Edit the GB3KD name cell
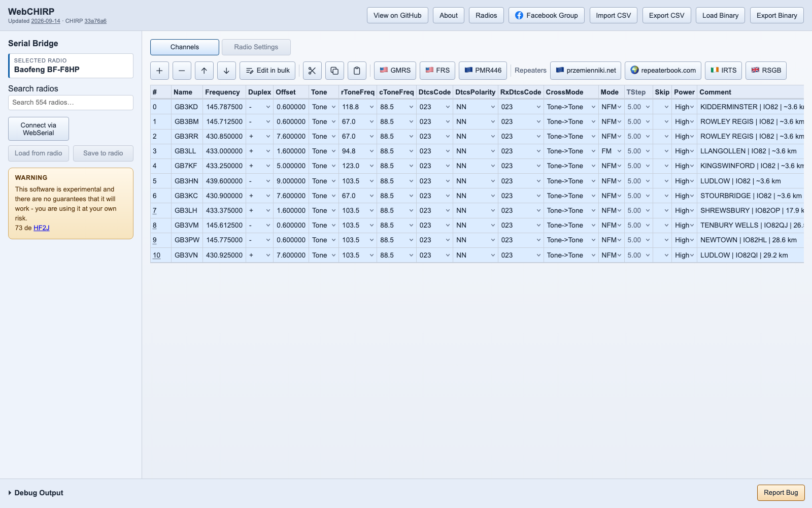The width and height of the screenshot is (812, 508). (187, 107)
